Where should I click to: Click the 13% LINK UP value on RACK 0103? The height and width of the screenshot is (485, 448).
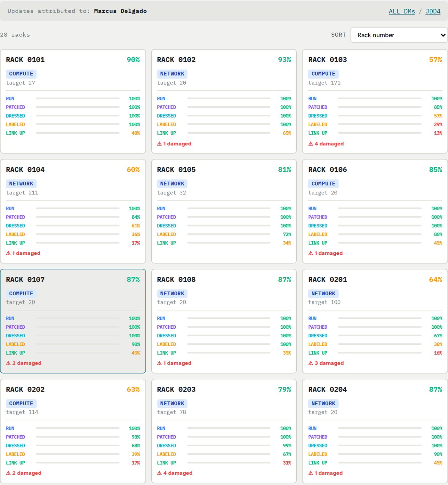(x=438, y=133)
